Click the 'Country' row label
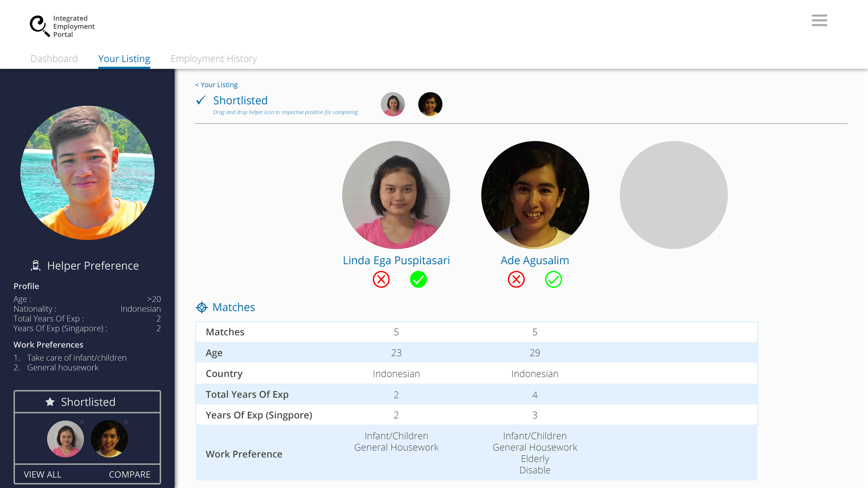 [x=224, y=373]
